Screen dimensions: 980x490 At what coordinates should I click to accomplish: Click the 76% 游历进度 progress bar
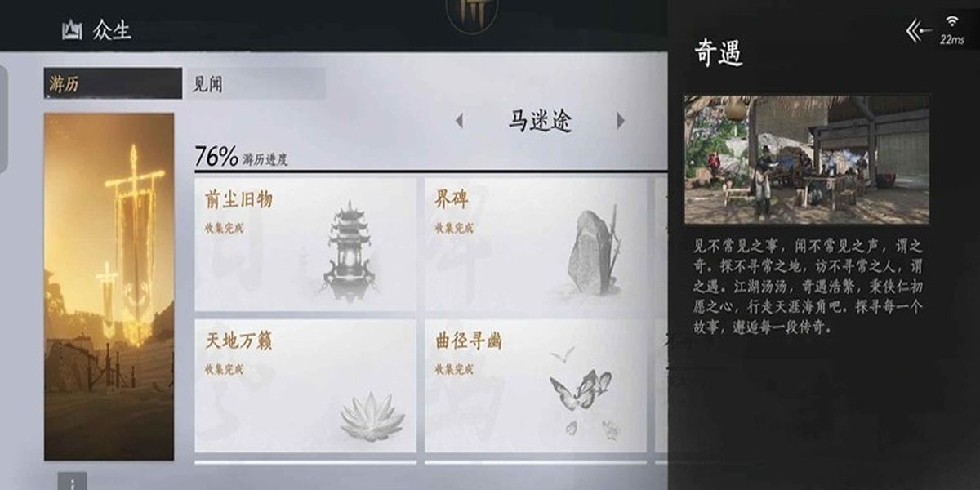coord(430,171)
